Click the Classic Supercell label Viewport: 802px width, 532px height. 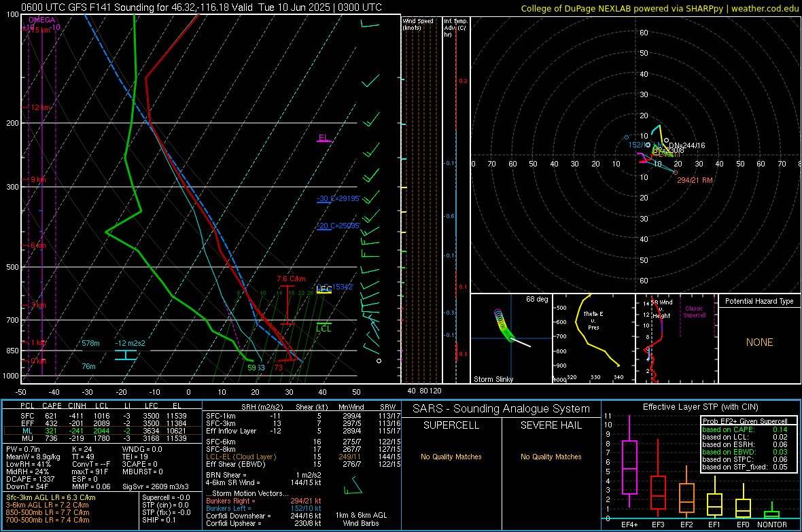pyautogui.click(x=695, y=312)
